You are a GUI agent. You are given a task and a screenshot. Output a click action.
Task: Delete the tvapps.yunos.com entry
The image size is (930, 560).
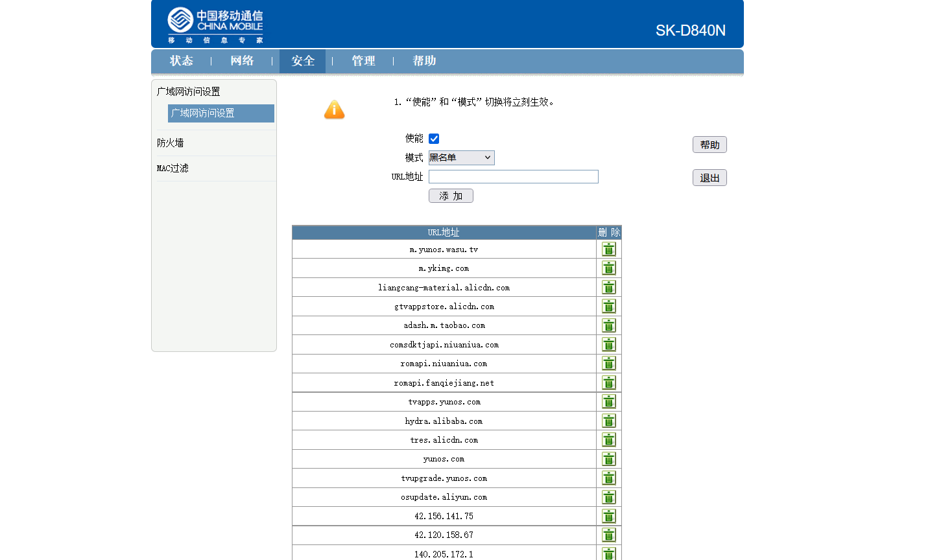tap(609, 402)
